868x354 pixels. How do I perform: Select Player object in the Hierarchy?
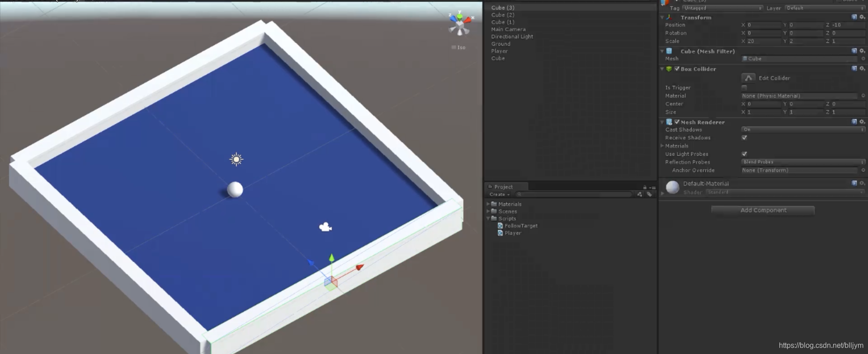click(500, 51)
